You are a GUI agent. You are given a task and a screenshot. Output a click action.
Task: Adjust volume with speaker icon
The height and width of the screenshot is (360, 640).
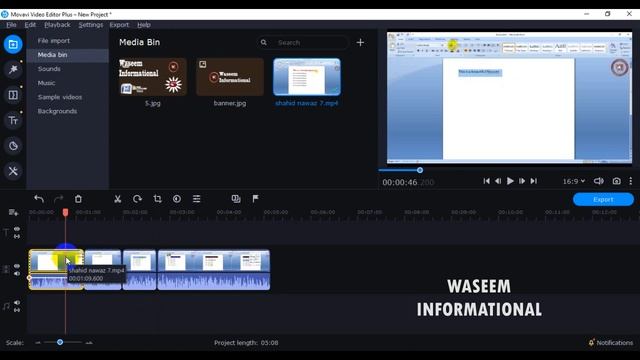coord(599,181)
